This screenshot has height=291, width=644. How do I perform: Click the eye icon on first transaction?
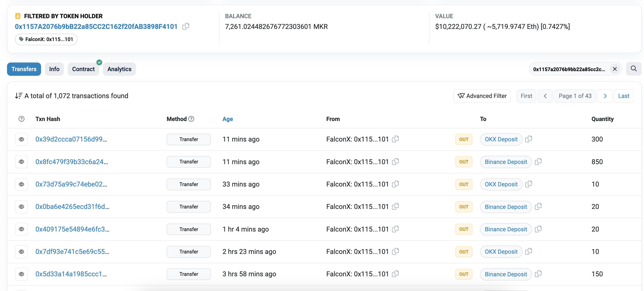(x=22, y=139)
